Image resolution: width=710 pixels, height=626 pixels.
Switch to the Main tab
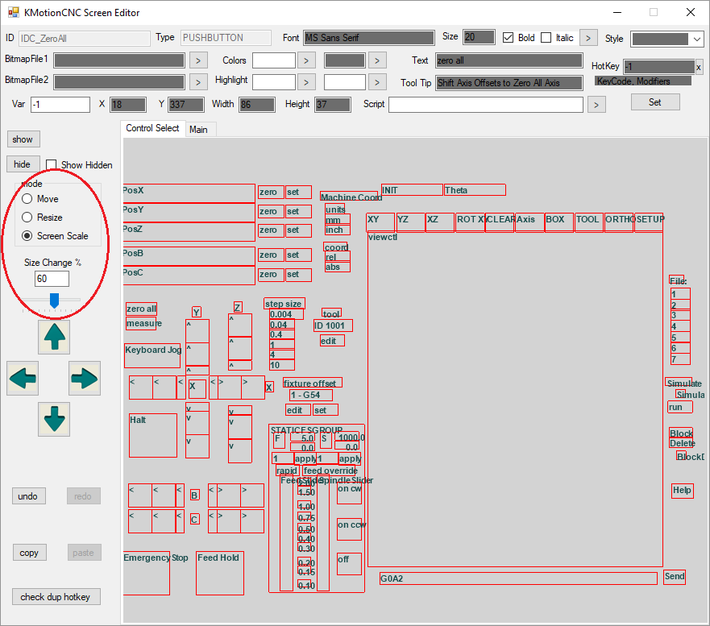(199, 129)
